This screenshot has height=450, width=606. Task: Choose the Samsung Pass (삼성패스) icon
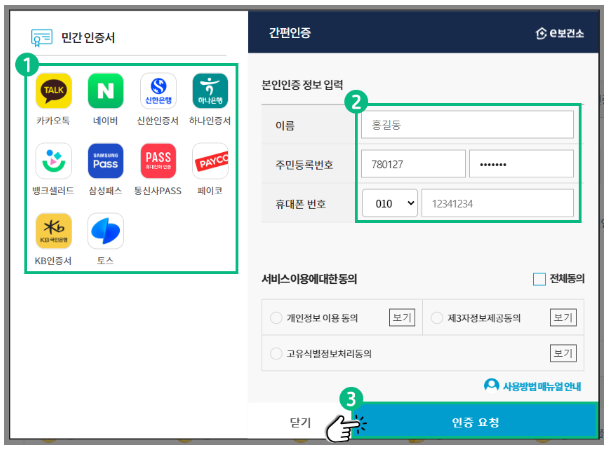(x=106, y=161)
